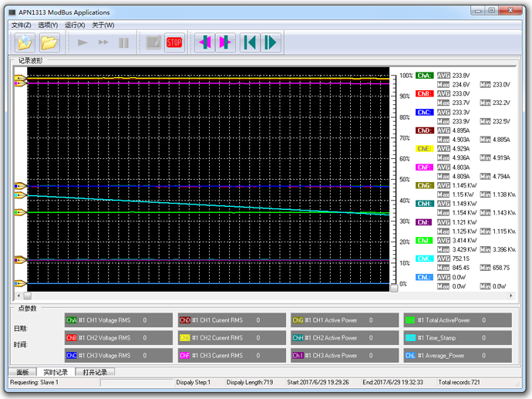Click the horizontal scrollbar thumb under the chart
The width and height of the screenshot is (532, 399).
pos(28,295)
